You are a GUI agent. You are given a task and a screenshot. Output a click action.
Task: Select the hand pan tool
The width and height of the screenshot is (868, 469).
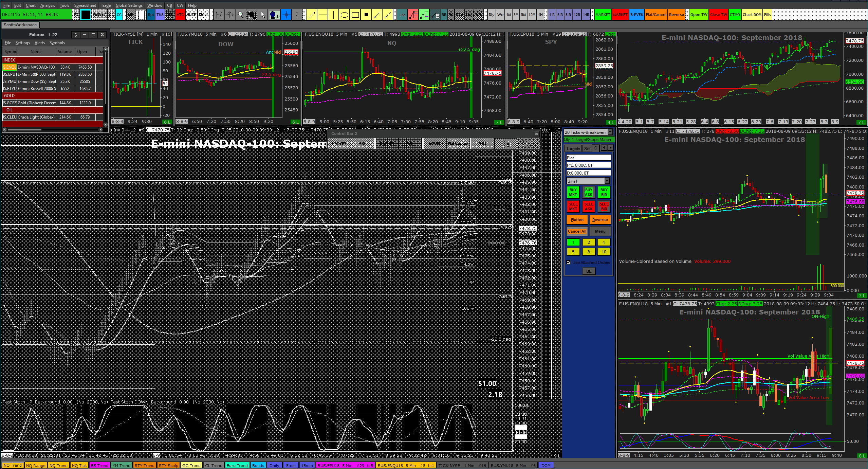(274, 15)
